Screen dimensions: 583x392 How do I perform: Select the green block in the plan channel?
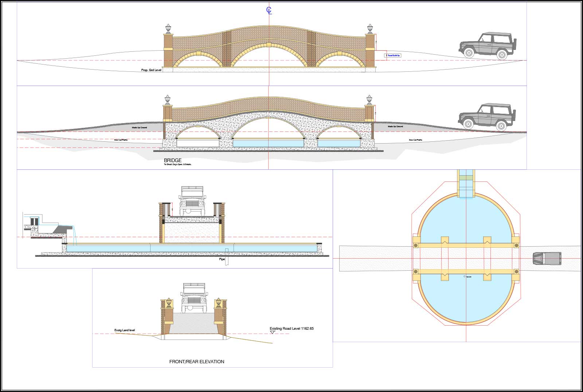click(x=466, y=177)
